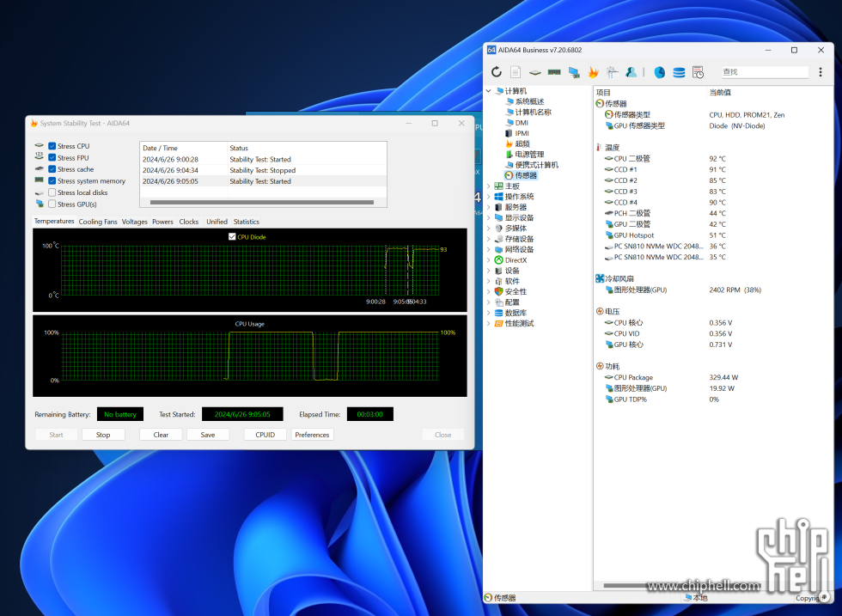
Task: Switch to the Cooling Fans tab
Action: pyautogui.click(x=98, y=222)
